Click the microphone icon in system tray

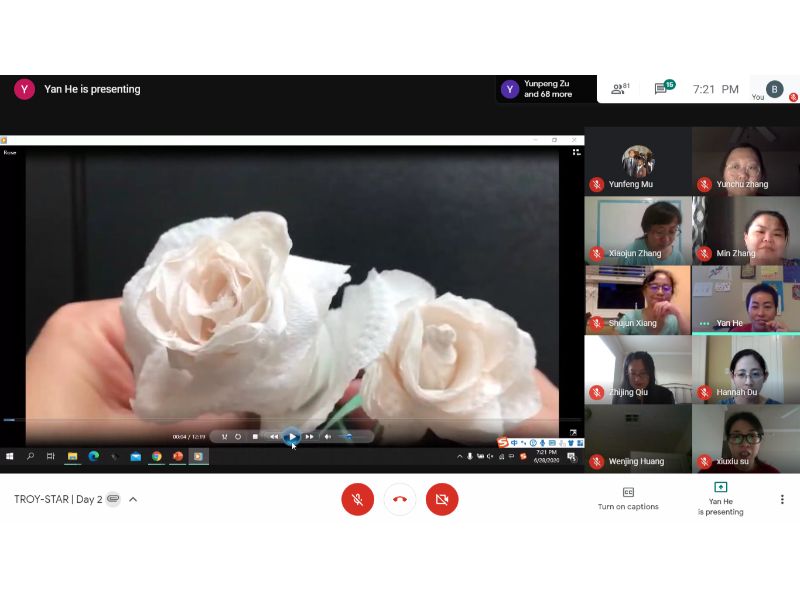coord(469,457)
